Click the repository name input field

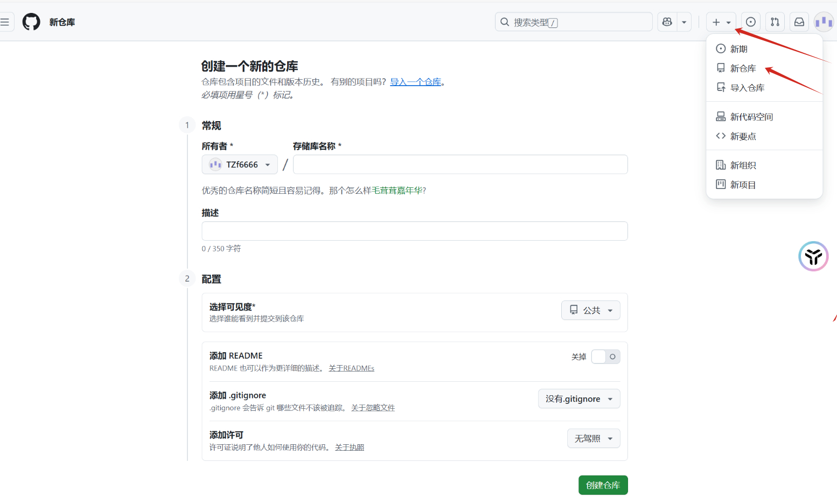(460, 165)
